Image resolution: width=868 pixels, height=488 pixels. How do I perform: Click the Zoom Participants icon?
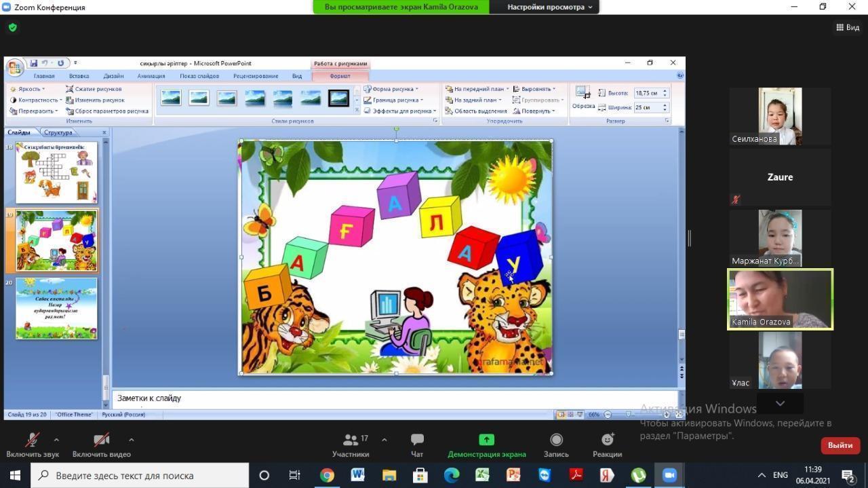351,440
